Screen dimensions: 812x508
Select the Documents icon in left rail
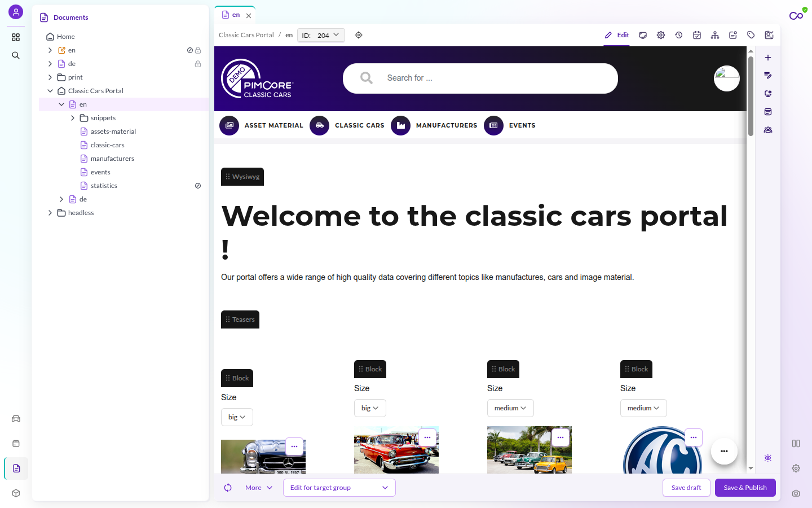pos(16,468)
